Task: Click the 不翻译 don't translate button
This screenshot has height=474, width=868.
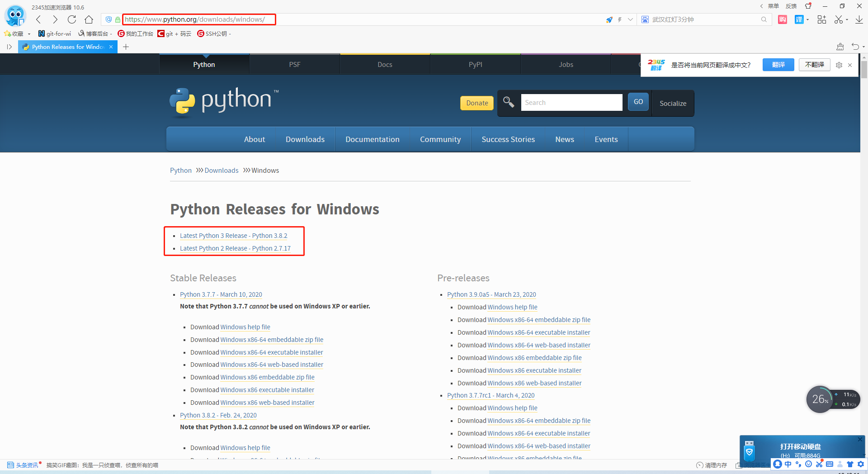Action: [815, 65]
